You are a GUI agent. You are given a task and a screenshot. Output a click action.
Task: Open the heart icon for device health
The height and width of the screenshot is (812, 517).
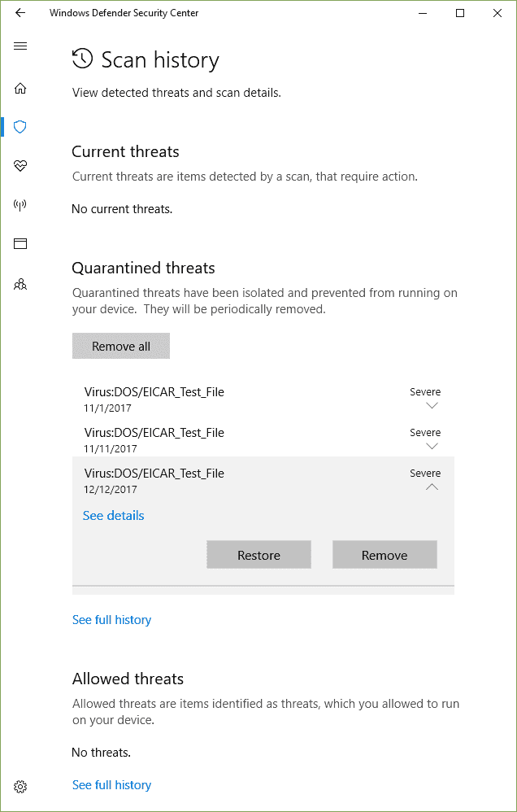point(20,166)
